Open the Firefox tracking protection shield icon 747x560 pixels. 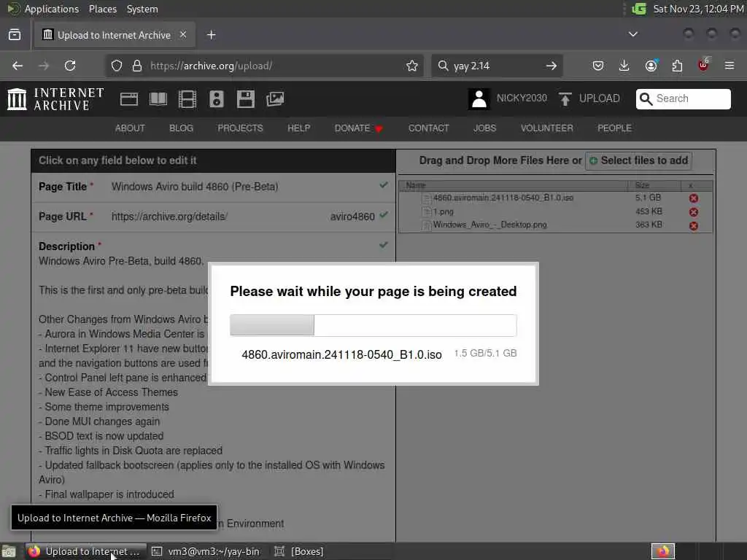point(117,66)
